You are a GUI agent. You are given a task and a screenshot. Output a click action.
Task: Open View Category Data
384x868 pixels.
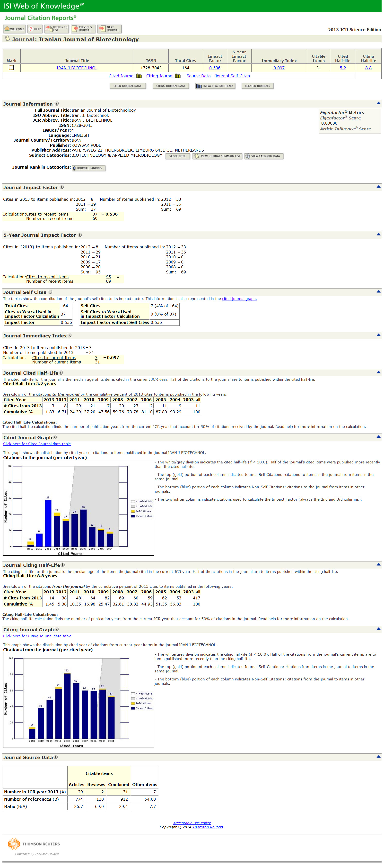(x=264, y=156)
